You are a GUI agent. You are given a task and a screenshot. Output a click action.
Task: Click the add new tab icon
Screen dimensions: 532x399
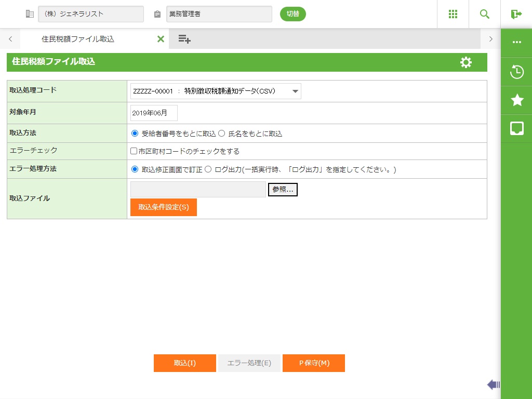pyautogui.click(x=184, y=39)
